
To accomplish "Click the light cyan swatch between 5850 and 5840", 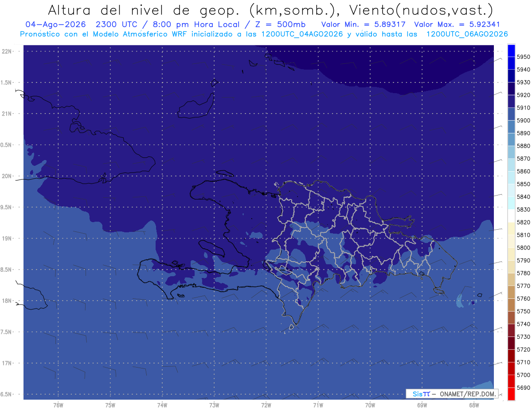I will click(x=511, y=191).
